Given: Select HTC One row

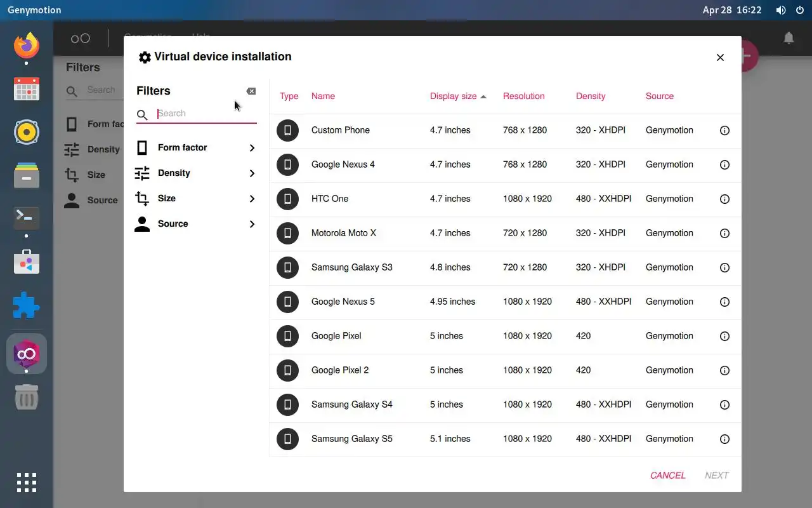Looking at the screenshot, I should (505, 199).
